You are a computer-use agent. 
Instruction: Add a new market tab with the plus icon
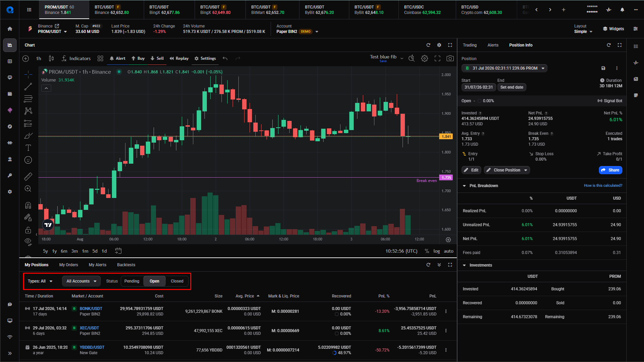click(564, 10)
